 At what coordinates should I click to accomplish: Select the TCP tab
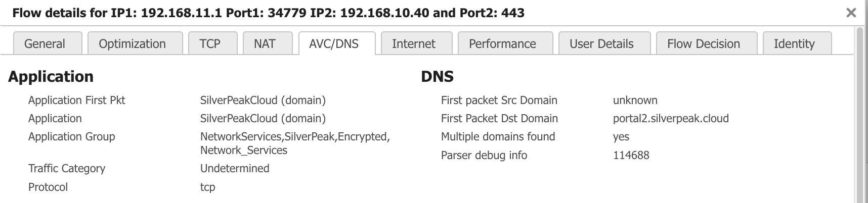click(210, 44)
